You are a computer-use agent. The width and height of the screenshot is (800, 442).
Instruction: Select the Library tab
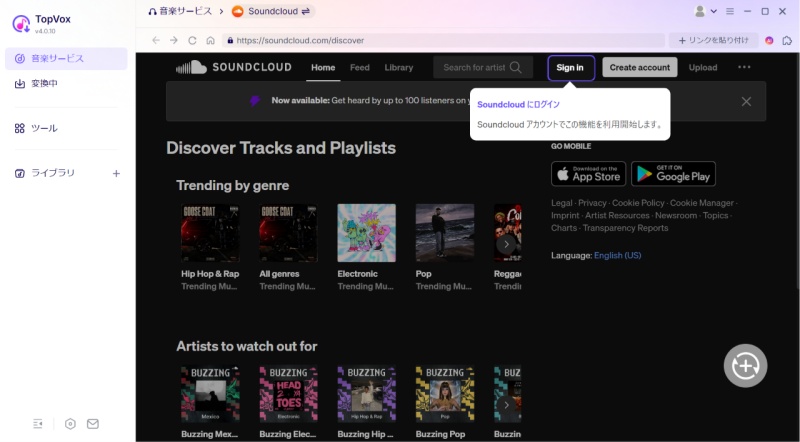(x=398, y=67)
